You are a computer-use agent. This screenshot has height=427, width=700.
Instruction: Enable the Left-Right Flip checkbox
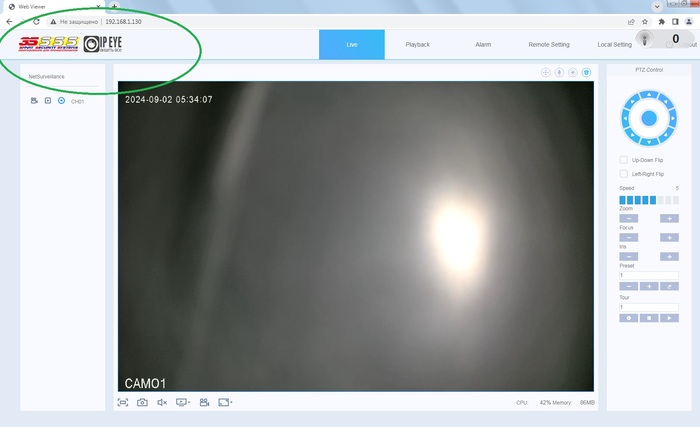click(x=624, y=174)
